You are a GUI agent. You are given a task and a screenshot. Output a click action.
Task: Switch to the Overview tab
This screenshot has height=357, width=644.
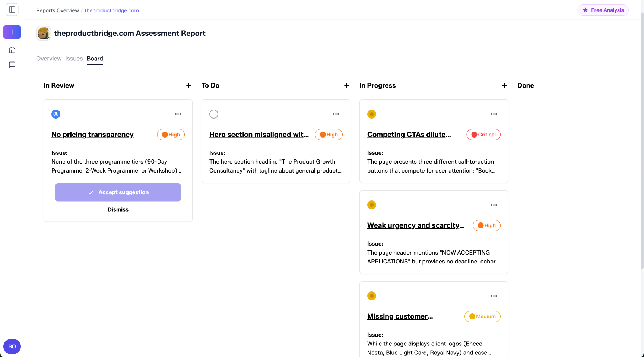[49, 59]
